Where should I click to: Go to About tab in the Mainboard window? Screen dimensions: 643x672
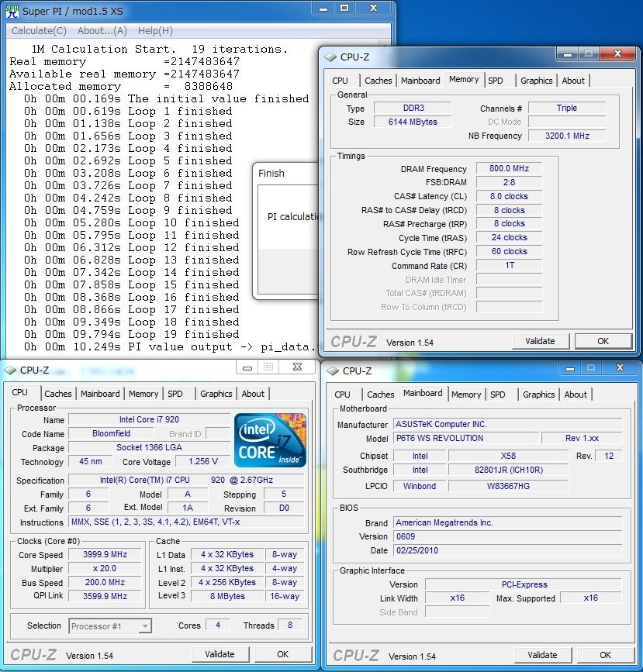click(576, 395)
